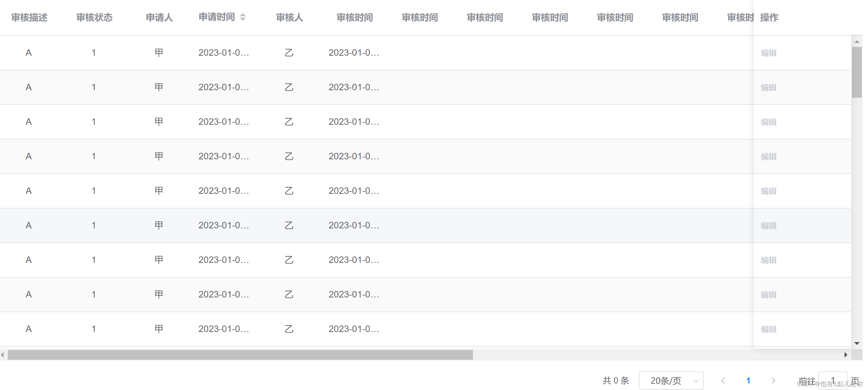Click the horizontal scrollbar right arrow

tap(846, 354)
